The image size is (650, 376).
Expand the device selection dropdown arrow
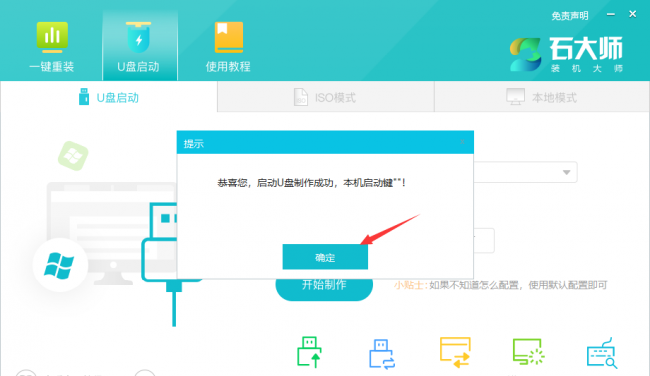566,172
